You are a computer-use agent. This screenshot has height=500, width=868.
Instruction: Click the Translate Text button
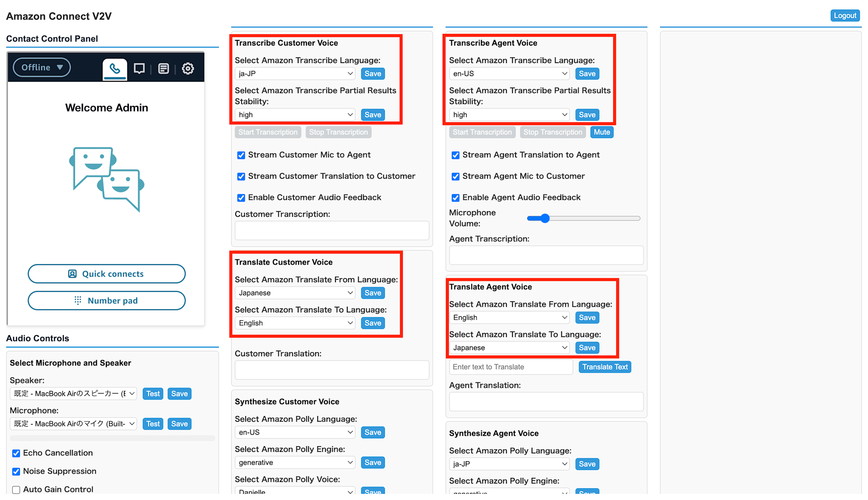pos(605,367)
